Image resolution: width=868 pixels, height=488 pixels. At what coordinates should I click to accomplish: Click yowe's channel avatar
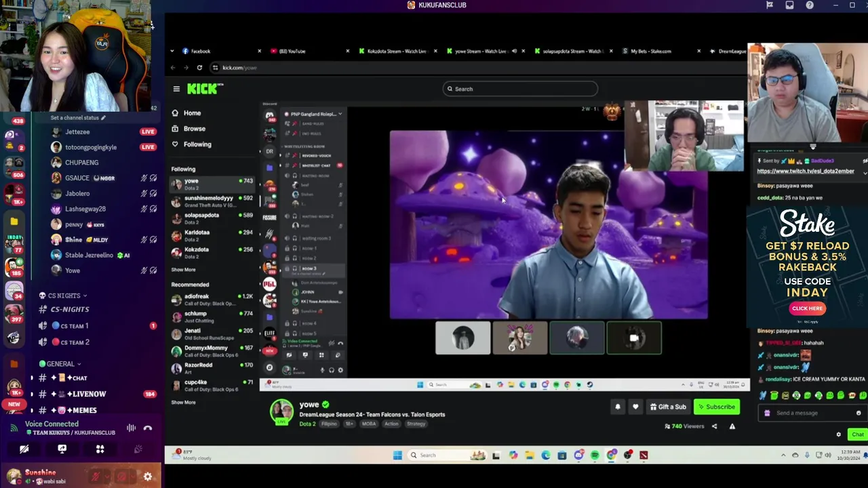point(281,411)
